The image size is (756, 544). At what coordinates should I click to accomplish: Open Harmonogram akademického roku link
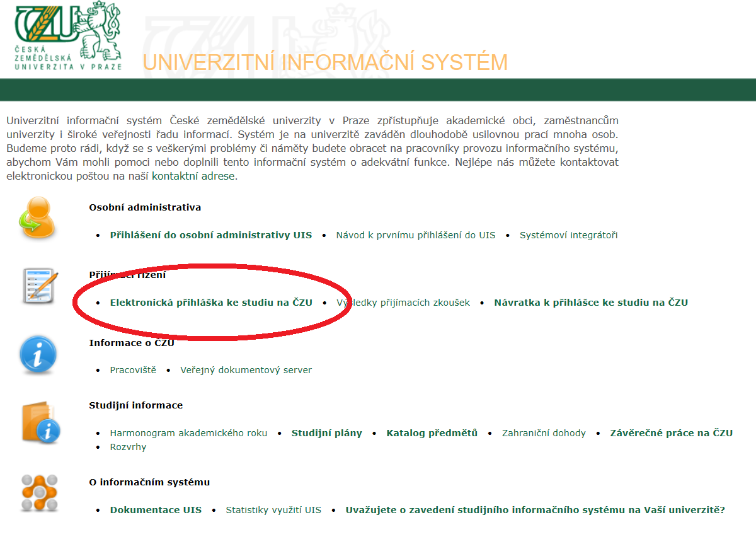tap(188, 433)
